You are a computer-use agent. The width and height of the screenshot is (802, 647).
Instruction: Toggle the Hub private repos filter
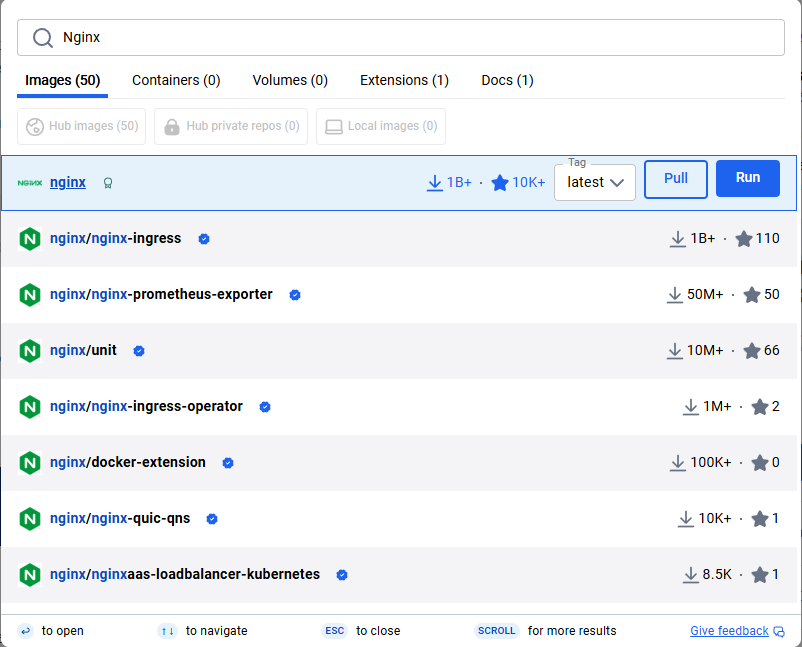pos(231,127)
